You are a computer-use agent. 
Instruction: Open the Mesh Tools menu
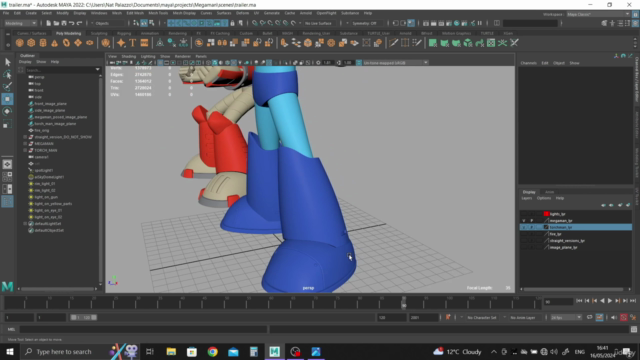158,13
